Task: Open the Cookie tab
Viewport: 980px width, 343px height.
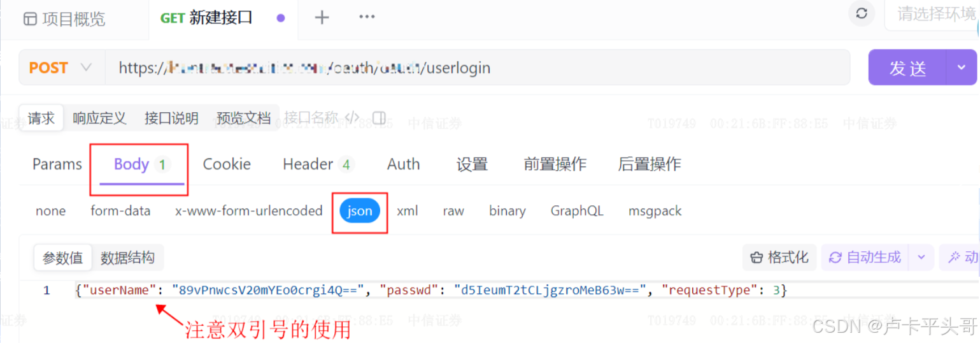Action: point(227,164)
